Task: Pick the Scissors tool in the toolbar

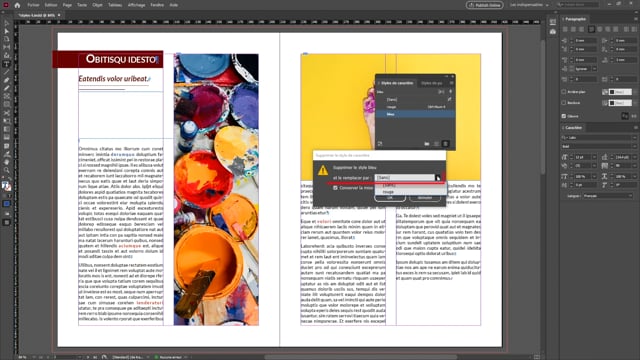Action: pyautogui.click(x=7, y=113)
